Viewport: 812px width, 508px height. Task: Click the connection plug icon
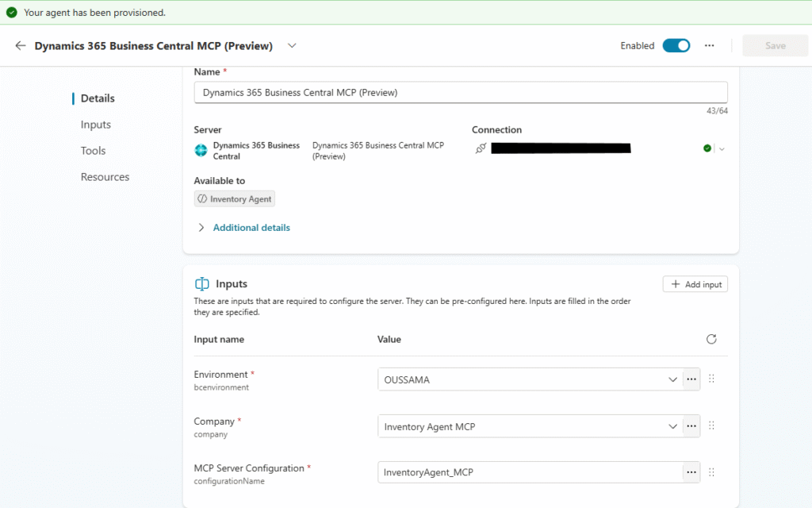coord(481,148)
